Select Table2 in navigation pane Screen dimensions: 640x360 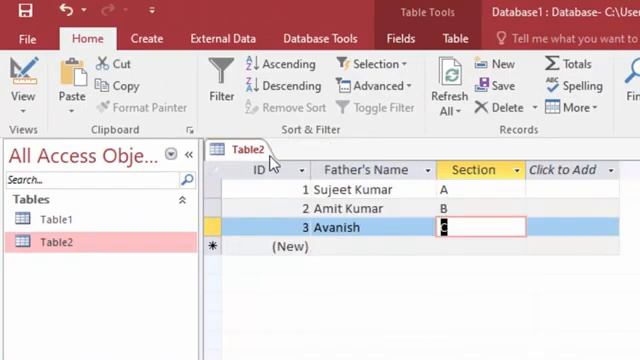point(100,242)
